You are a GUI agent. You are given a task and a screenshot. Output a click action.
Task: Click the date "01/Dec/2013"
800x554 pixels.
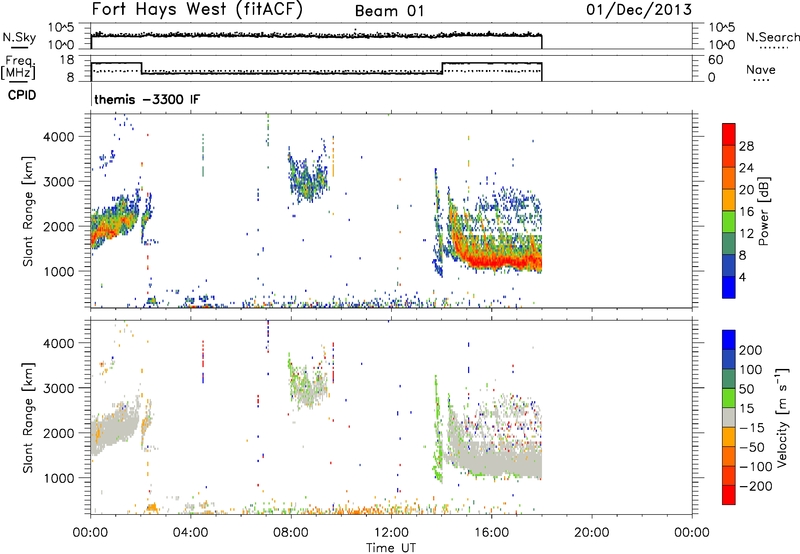(639, 10)
